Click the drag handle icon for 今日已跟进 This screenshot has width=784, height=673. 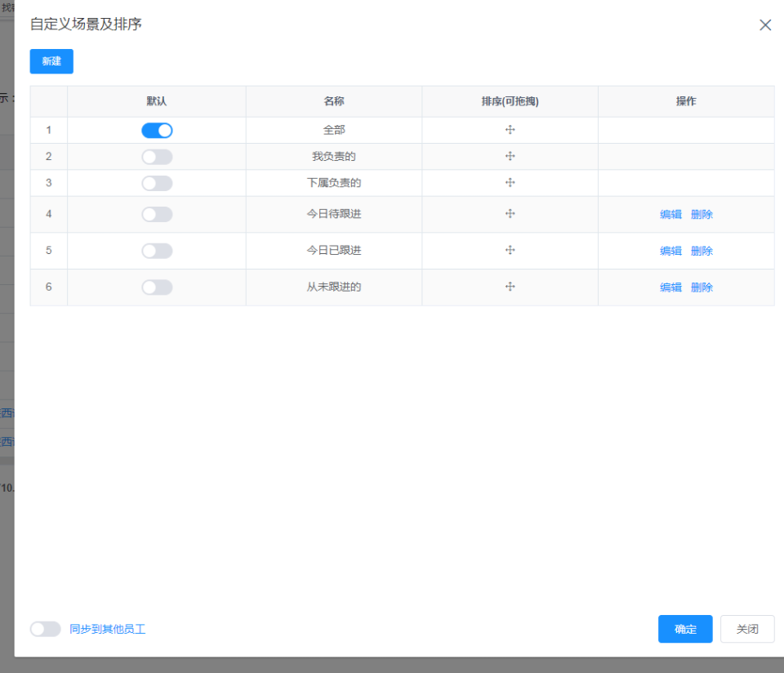(x=510, y=250)
